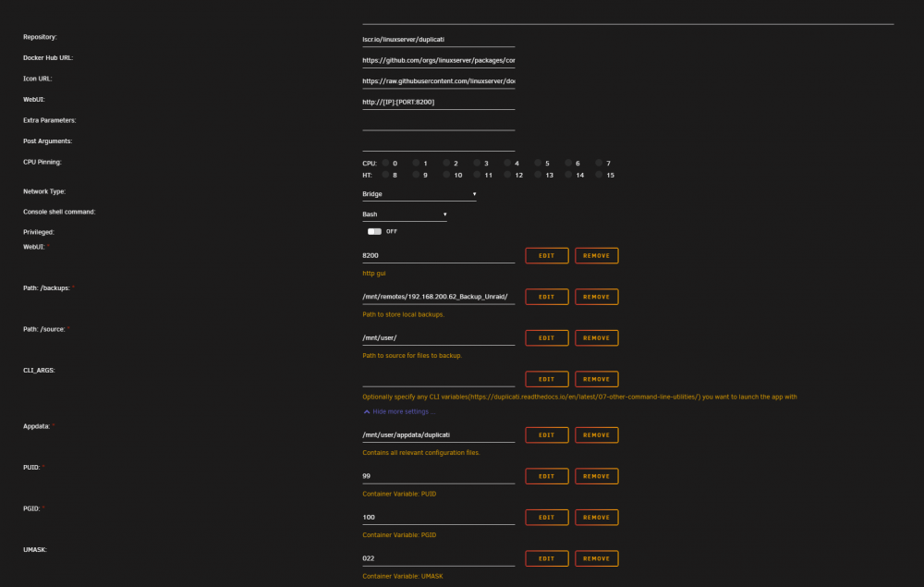Check CPU pinning core 2
This screenshot has height=587, width=924.
click(446, 164)
